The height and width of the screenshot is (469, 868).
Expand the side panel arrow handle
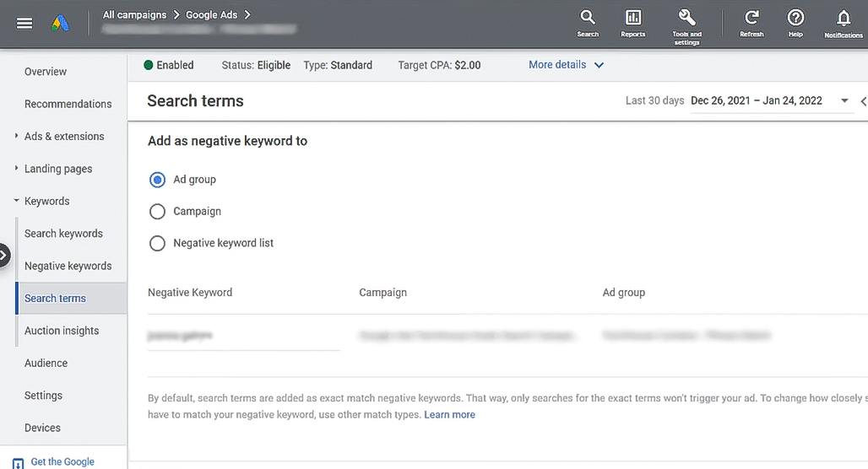coord(4,255)
